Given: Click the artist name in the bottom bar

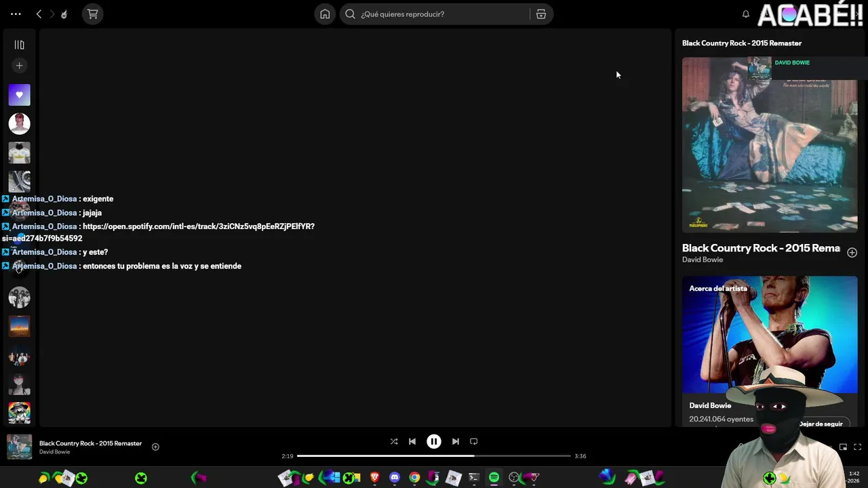Looking at the screenshot, I should [x=54, y=452].
